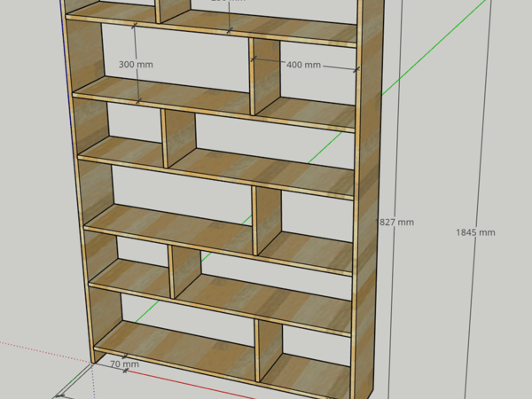
Task: Select the 70 mm dimension label
Action: 124,364
